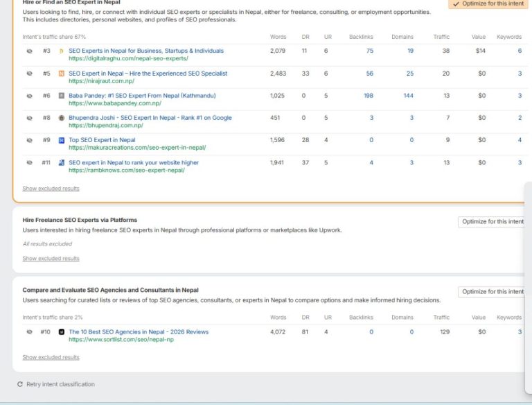The width and height of the screenshot is (532, 405).
Task: Click domains count 19 for digitalraghu
Action: tap(410, 51)
